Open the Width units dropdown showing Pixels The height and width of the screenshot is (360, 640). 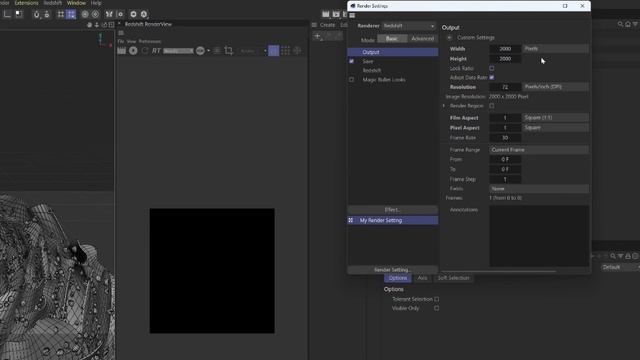(x=556, y=49)
